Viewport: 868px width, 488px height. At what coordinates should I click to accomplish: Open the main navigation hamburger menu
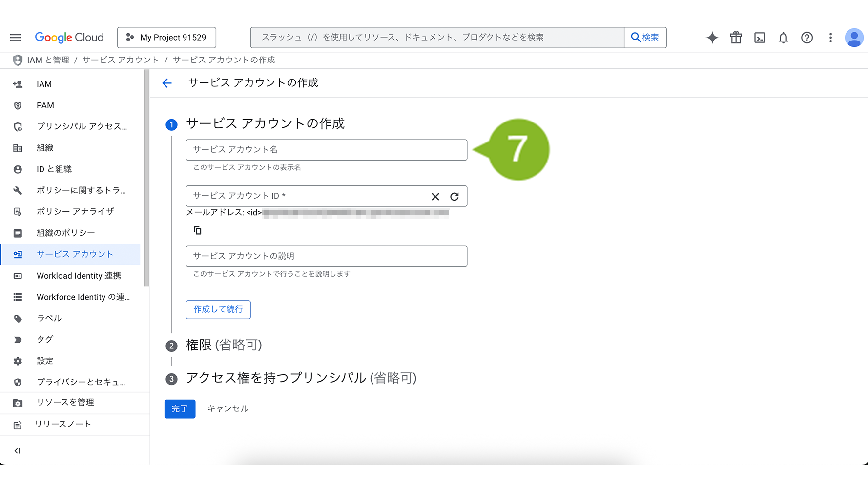pyautogui.click(x=16, y=38)
